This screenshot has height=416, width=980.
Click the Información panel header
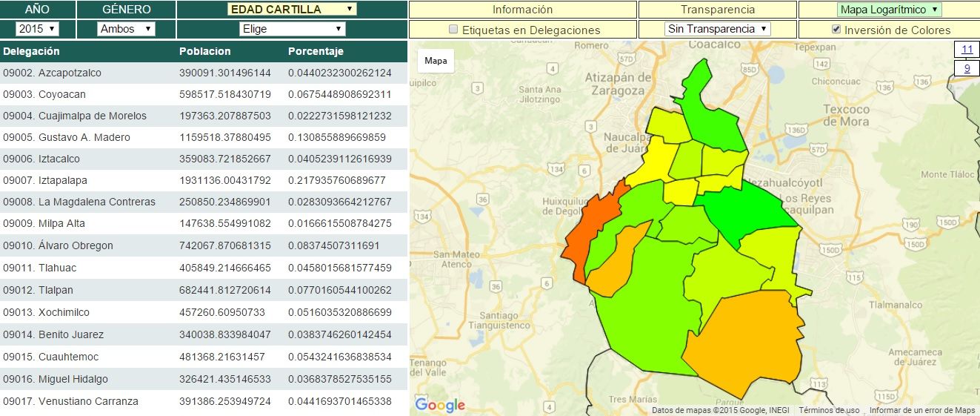pos(522,10)
